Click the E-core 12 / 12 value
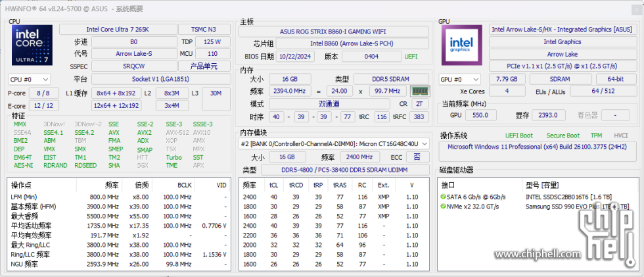The image size is (644, 277). pyautogui.click(x=45, y=106)
